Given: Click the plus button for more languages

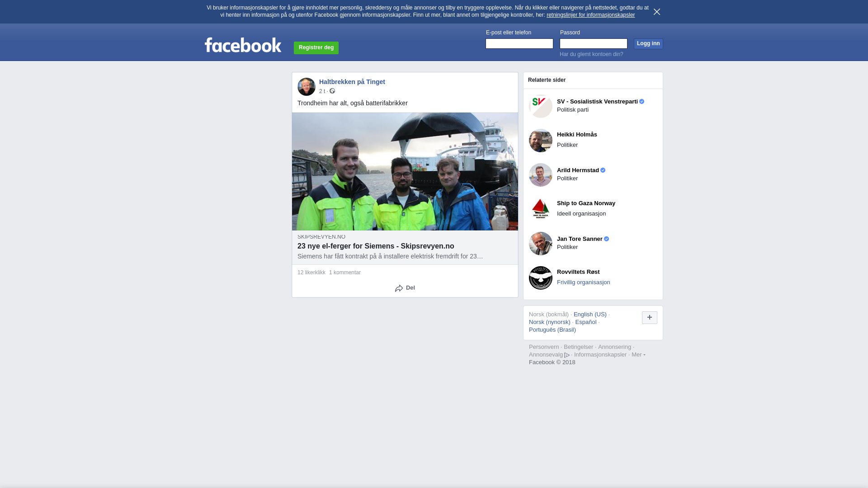Looking at the screenshot, I should tap(649, 318).
